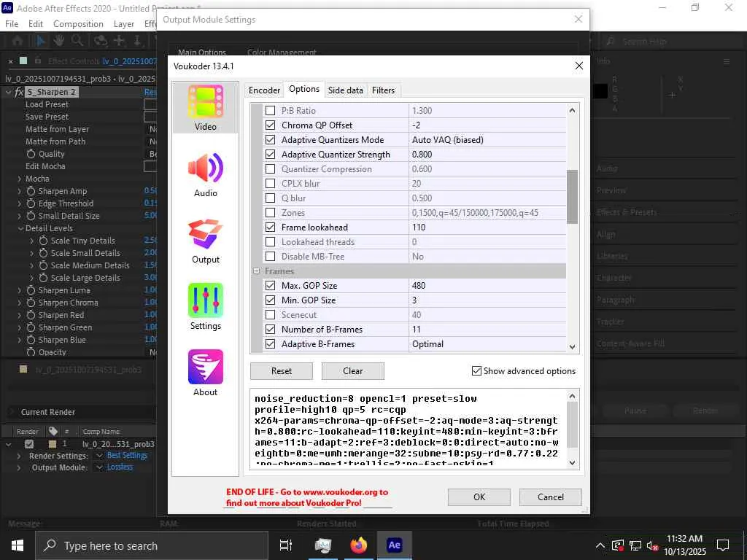Toggle stopwatch for Scale Tiny Details
This screenshot has height=560, width=747.
[x=43, y=241]
